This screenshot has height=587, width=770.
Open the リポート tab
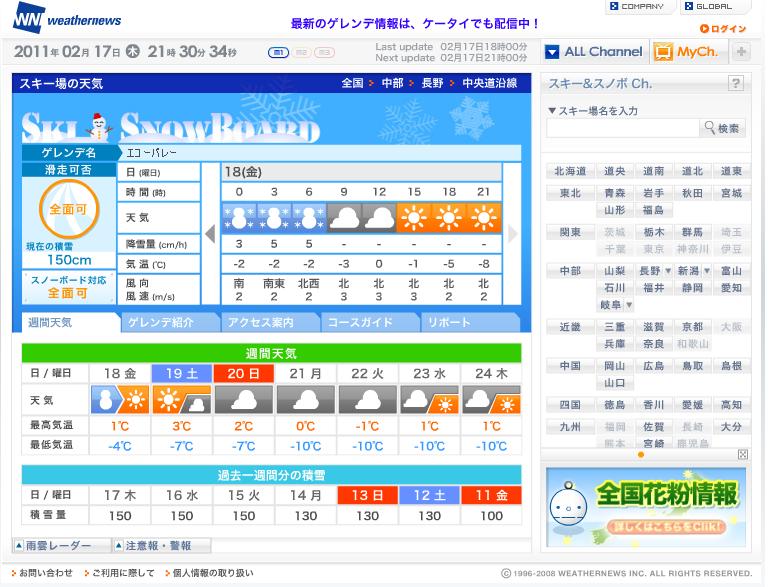pyautogui.click(x=470, y=322)
